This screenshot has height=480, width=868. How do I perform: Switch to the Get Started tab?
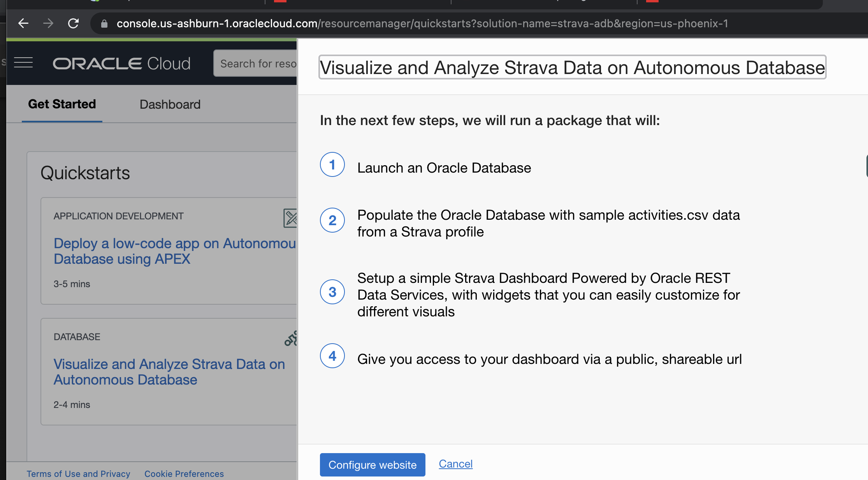pyautogui.click(x=62, y=104)
